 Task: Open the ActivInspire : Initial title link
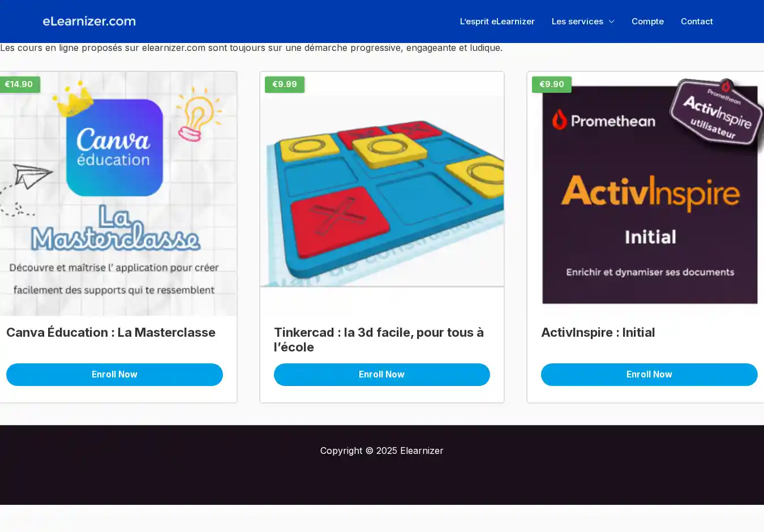(598, 332)
